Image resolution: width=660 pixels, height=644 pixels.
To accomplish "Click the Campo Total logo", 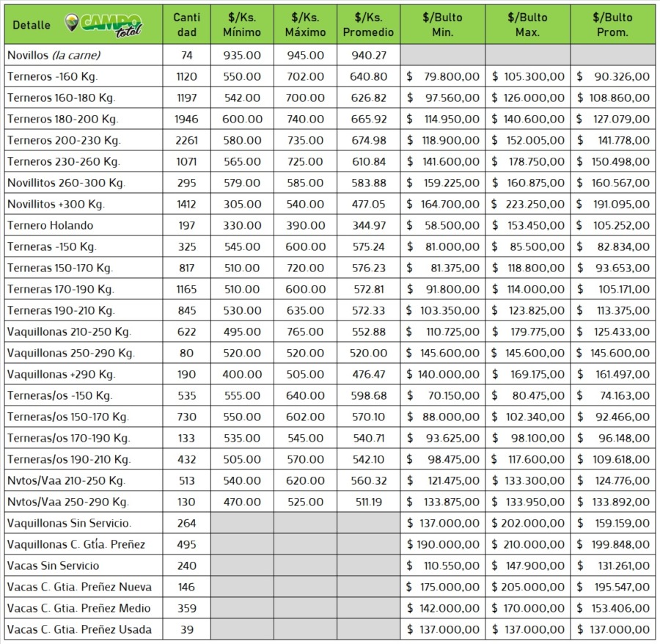I will 103,25.
